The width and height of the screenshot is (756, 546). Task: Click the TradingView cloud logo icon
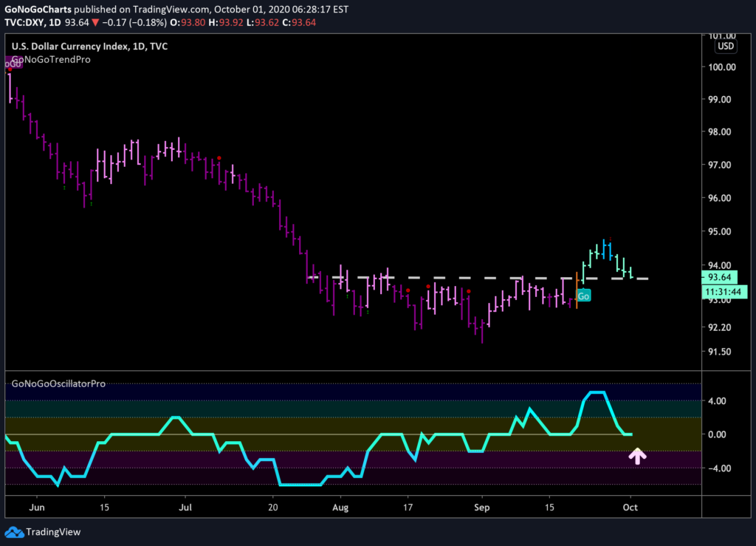[x=14, y=532]
